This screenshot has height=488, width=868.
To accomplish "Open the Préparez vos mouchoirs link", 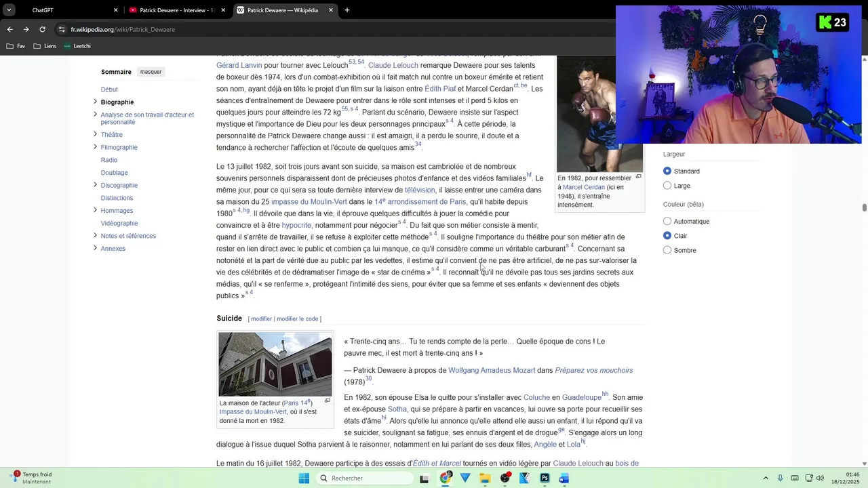I will (594, 370).
